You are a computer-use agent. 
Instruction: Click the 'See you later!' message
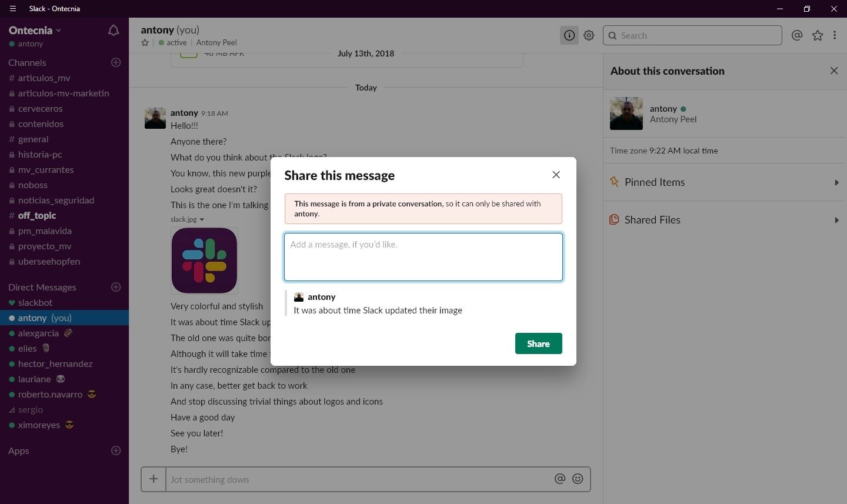click(x=196, y=433)
